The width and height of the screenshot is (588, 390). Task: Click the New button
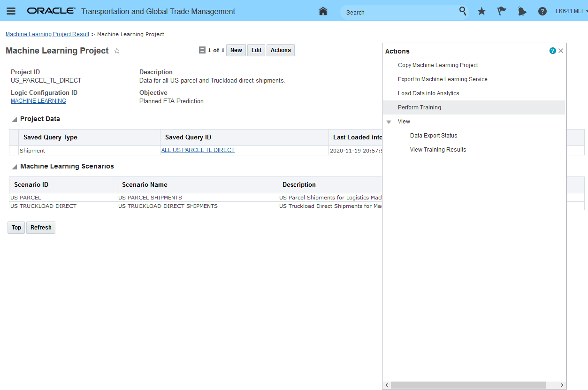point(236,50)
